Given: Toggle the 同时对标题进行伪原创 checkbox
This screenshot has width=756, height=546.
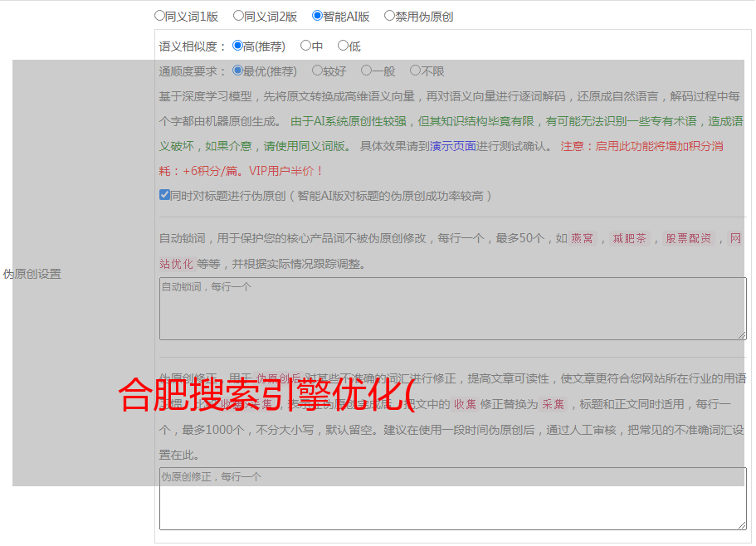Looking at the screenshot, I should coord(165,195).
